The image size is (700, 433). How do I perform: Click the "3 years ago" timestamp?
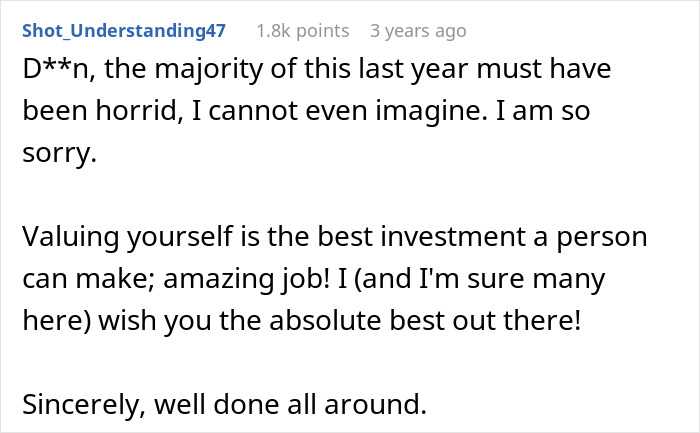(418, 31)
